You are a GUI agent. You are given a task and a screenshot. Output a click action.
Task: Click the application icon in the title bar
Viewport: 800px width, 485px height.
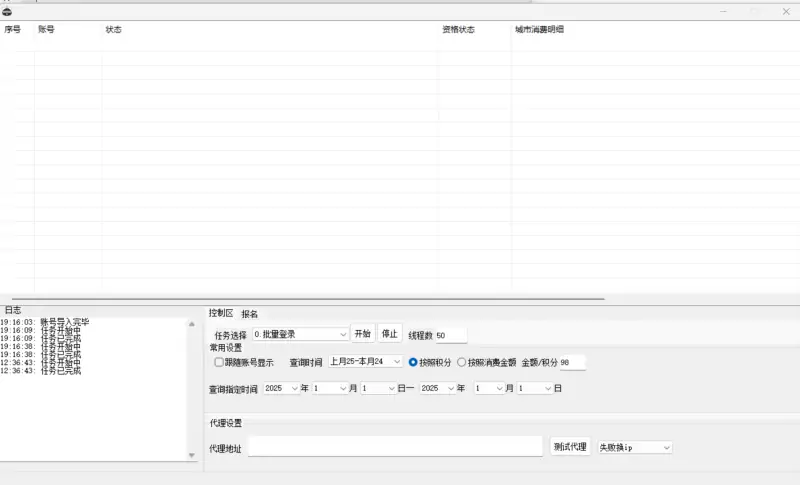point(7,11)
